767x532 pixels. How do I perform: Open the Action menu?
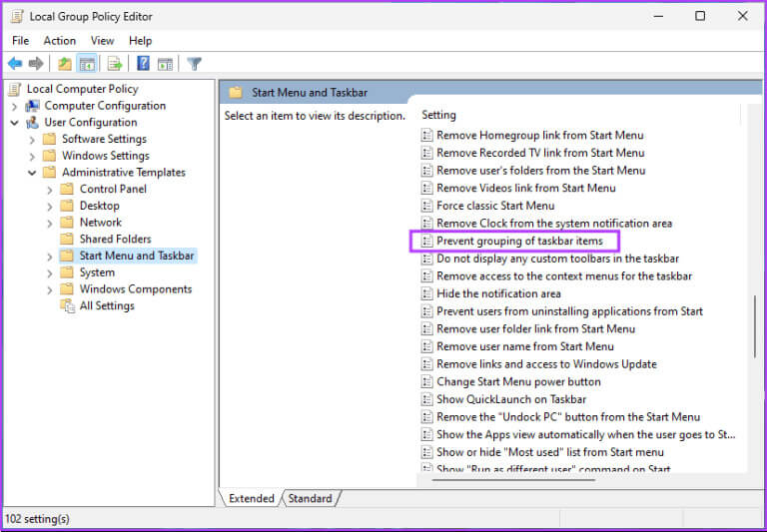tap(60, 41)
